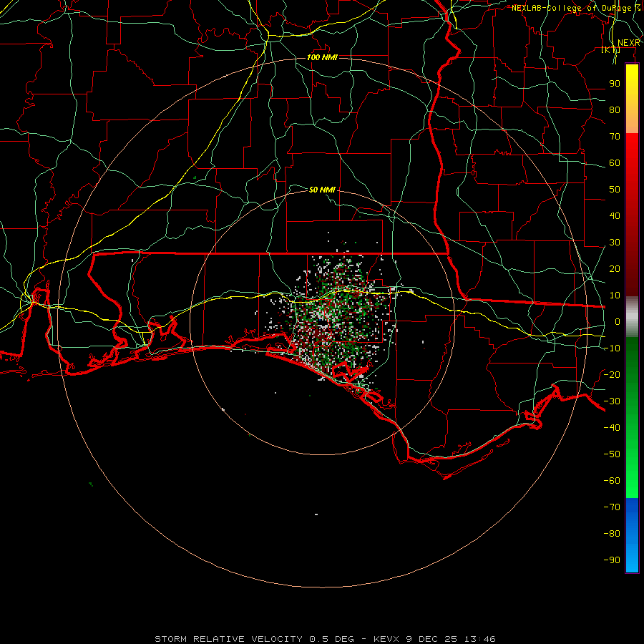Click the -10 value on velocity scale
644x644 pixels.
[612, 348]
